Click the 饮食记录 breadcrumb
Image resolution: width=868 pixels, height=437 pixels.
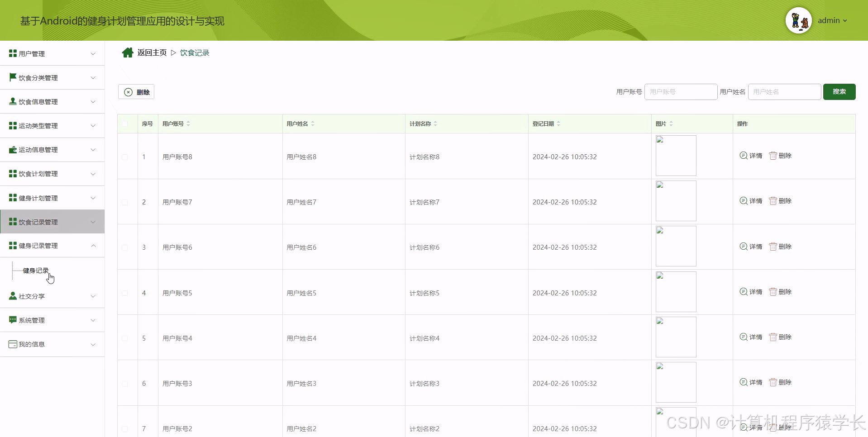[x=195, y=52]
